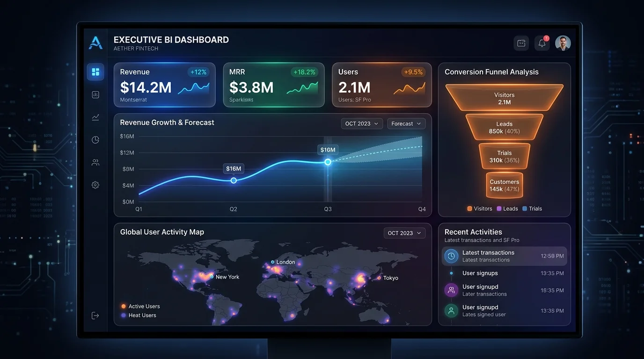
Task: Open the Users 2.1M card
Action: (x=382, y=85)
